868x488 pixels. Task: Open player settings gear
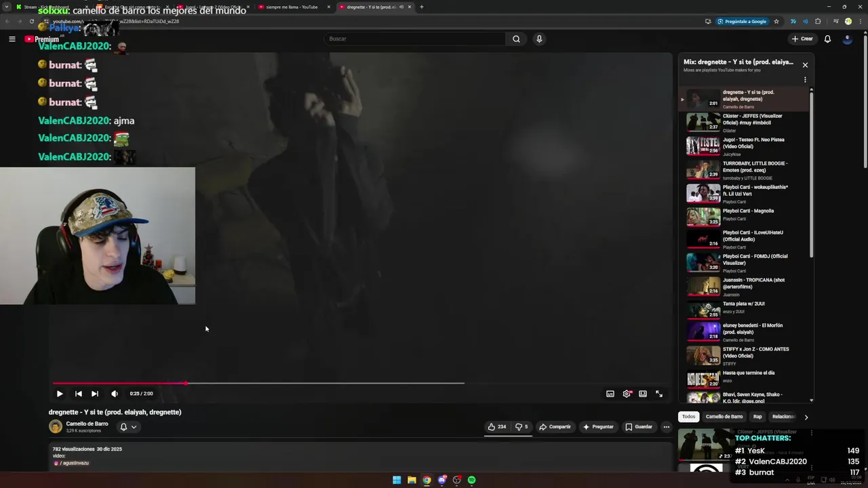point(627,394)
